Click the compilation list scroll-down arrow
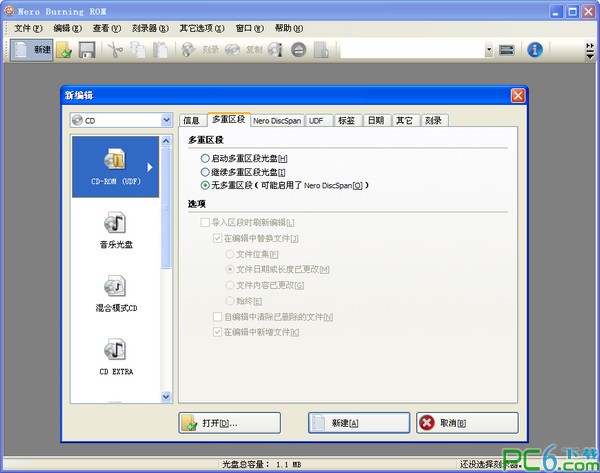Image resolution: width=600 pixels, height=473 pixels. click(166, 397)
